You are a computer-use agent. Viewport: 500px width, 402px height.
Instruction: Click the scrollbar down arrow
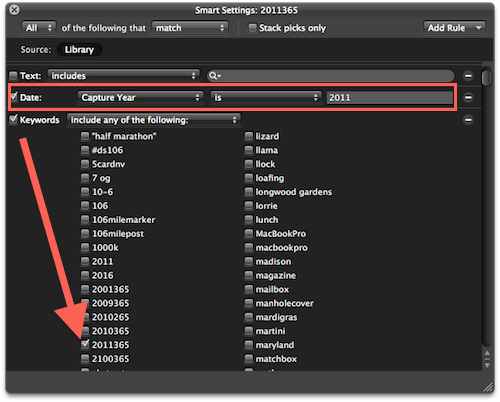coord(487,365)
